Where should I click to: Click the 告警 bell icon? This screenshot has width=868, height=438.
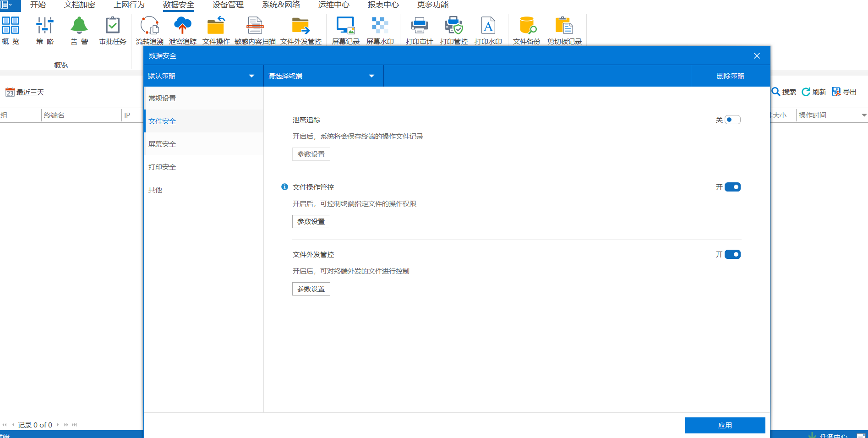click(x=79, y=26)
